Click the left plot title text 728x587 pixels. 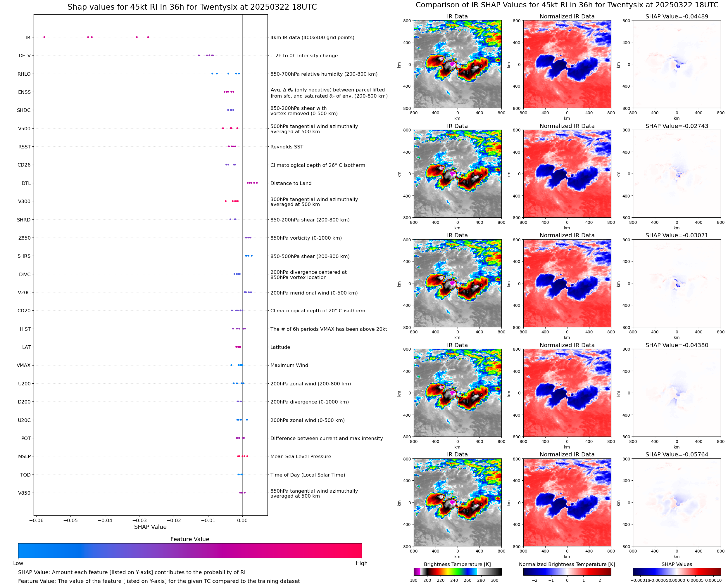[192, 7]
